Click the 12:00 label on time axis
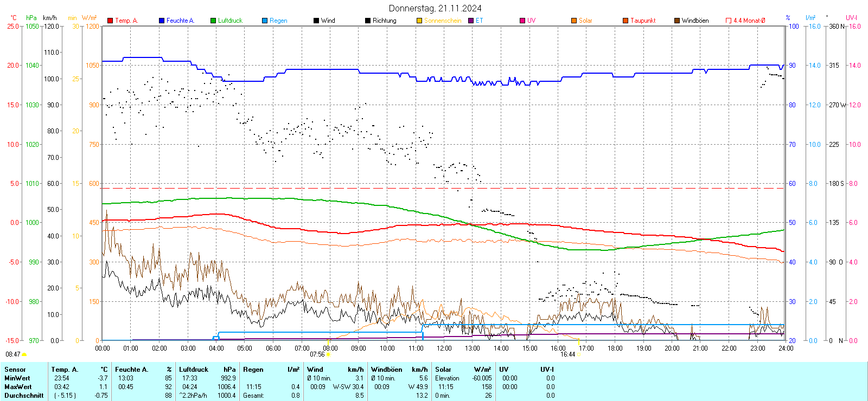The width and height of the screenshot is (868, 401). pyautogui.click(x=444, y=348)
